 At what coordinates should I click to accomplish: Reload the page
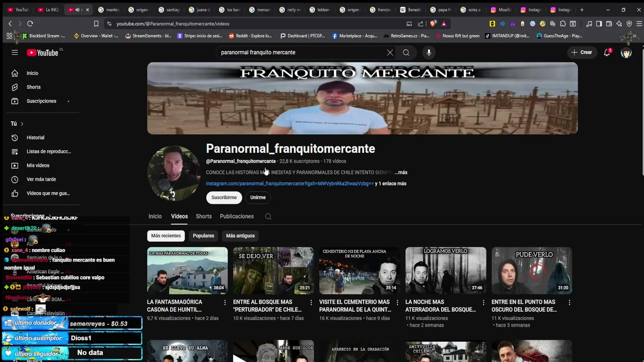pos(30,24)
